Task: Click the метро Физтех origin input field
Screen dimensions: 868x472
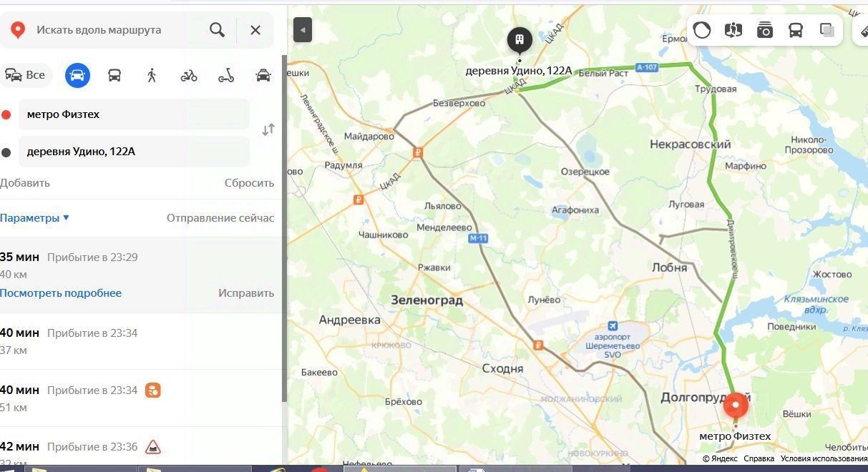Action: (x=134, y=114)
